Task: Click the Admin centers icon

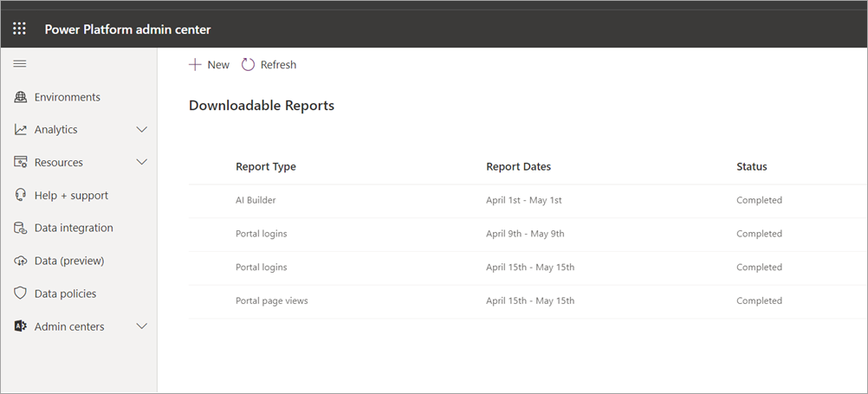Action: click(21, 326)
